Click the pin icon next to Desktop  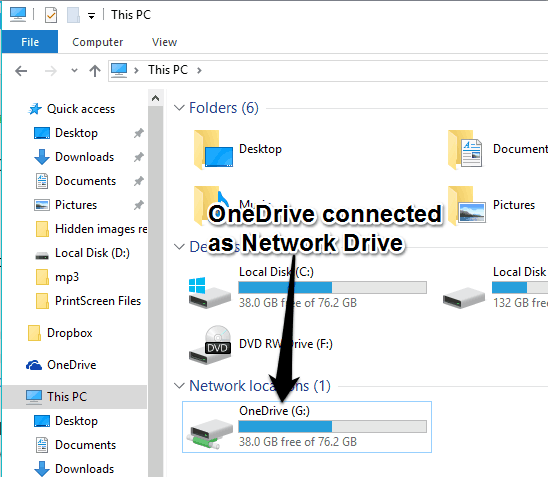(x=139, y=133)
